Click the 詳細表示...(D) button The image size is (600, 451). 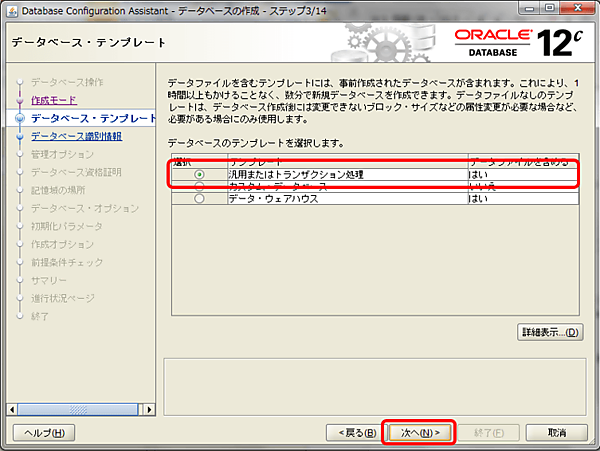coord(550,332)
